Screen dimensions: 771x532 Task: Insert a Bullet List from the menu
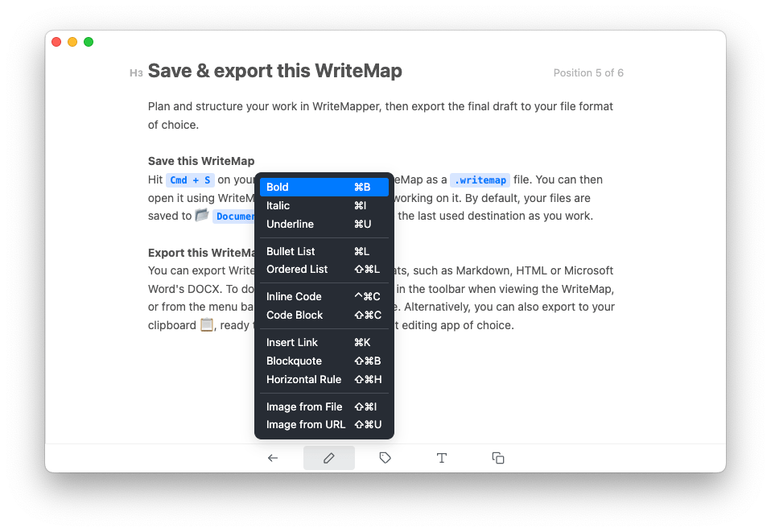point(324,251)
